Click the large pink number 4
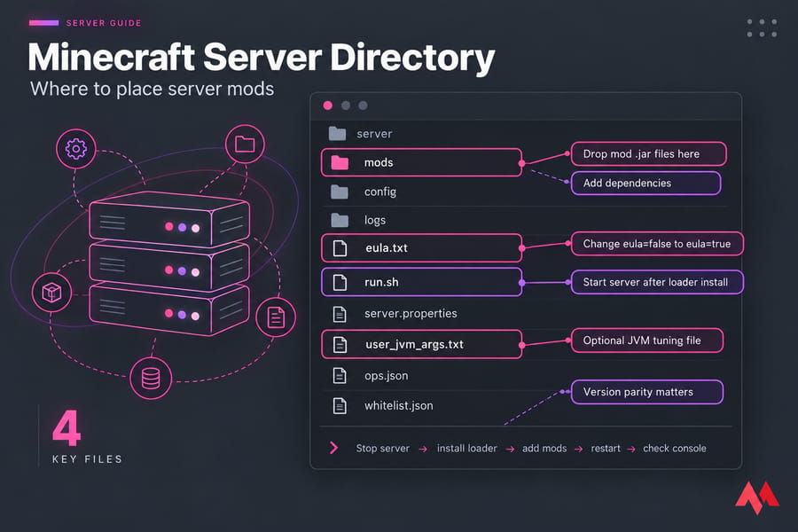 [66, 427]
